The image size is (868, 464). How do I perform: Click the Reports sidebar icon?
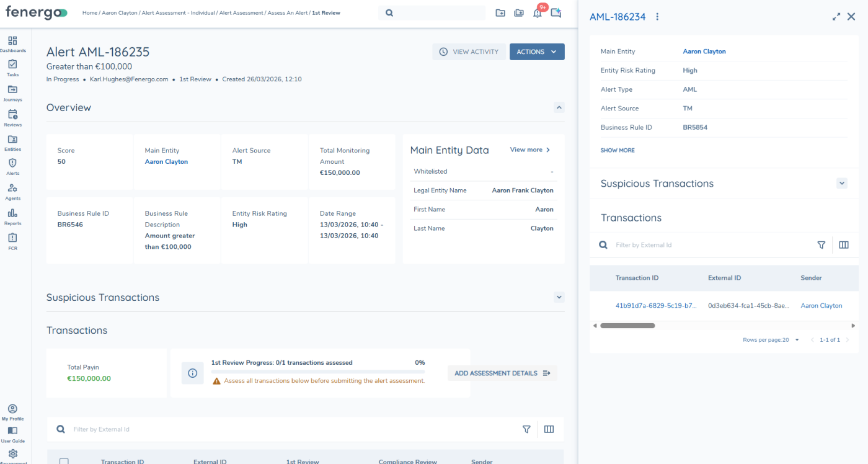[x=12, y=216]
